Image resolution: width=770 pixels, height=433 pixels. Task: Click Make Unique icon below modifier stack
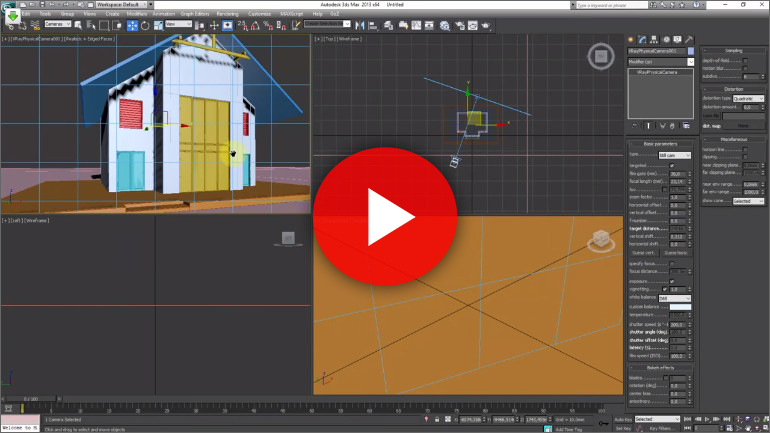(662, 126)
